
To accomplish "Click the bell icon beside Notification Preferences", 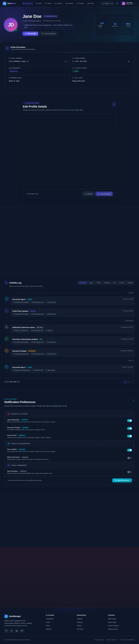I will (134, 400).
